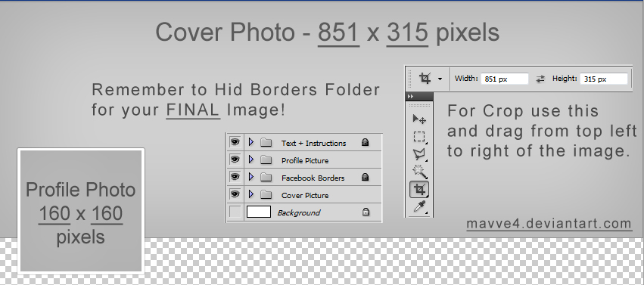This screenshot has width=644, height=285.
Task: Expand the Profile Picture group triangle
Action: pos(251,159)
